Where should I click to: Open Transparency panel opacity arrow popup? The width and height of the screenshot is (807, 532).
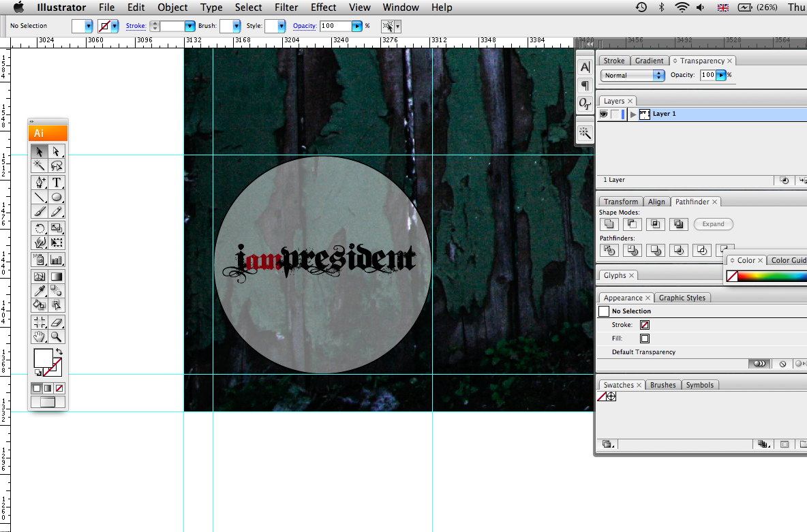point(722,75)
